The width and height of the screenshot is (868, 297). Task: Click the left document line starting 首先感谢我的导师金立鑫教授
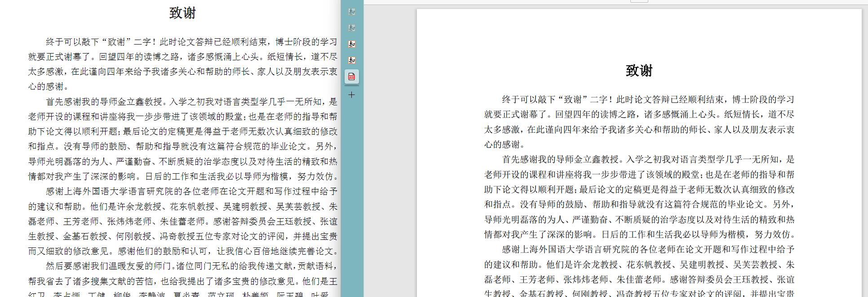[191, 102]
